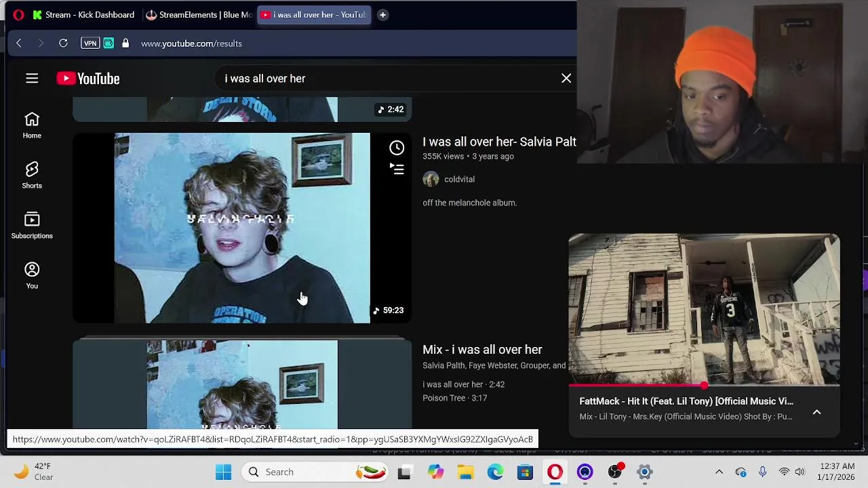
Task: Click the microphone tray icon
Action: (x=762, y=472)
